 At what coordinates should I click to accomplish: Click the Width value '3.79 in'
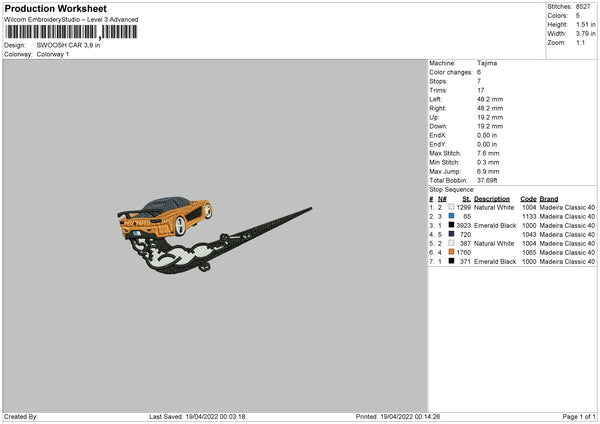(585, 34)
